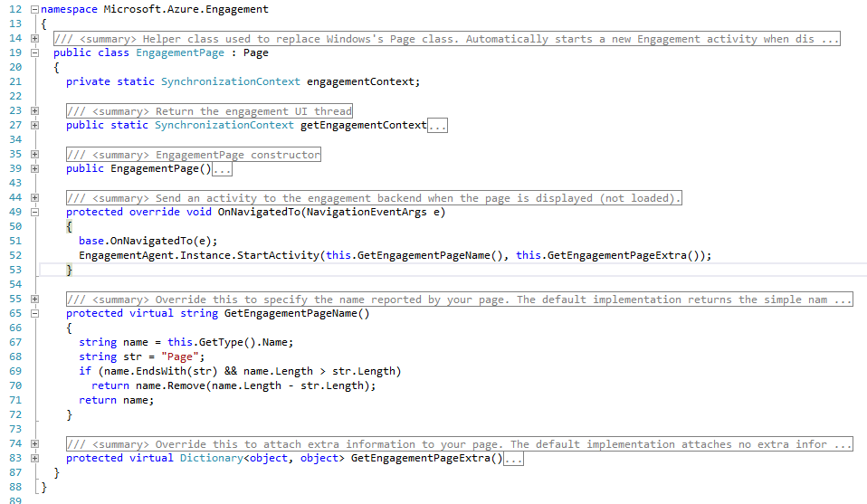Expand the getEngagementContext method body
This screenshot has height=504, width=867.
pos(34,125)
